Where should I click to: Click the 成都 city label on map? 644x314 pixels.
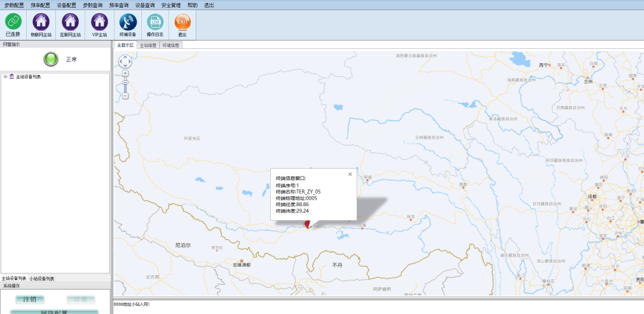(592, 196)
